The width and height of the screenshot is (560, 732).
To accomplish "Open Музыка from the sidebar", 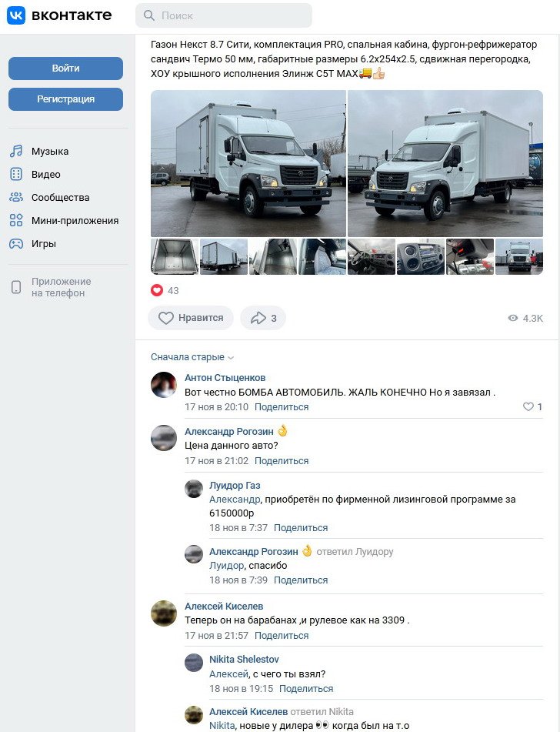I will tap(49, 152).
